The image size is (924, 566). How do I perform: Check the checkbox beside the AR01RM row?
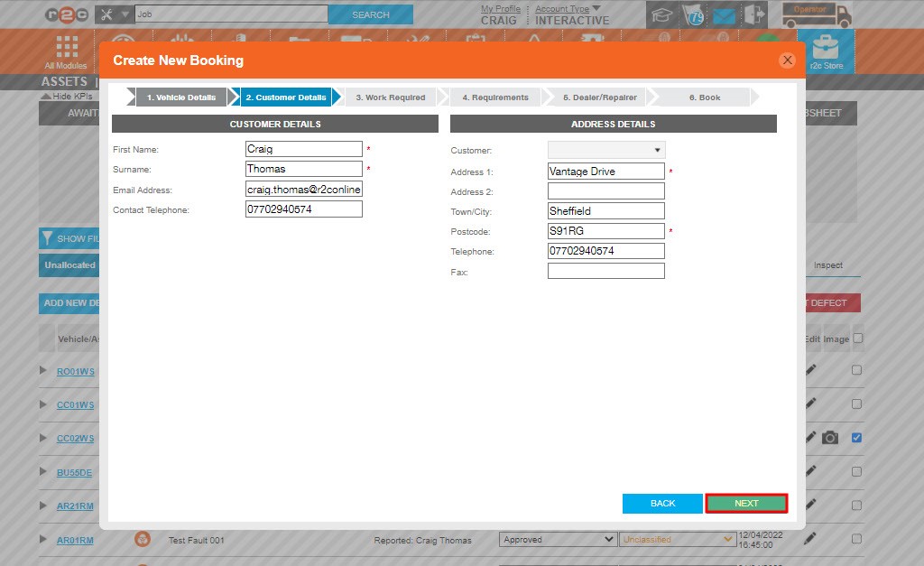coord(855,538)
